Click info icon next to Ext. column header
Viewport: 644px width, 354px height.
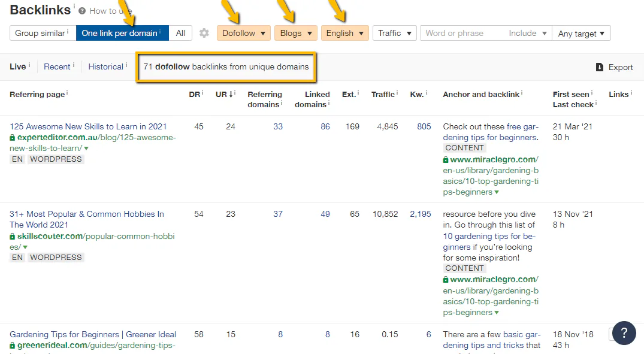click(358, 93)
